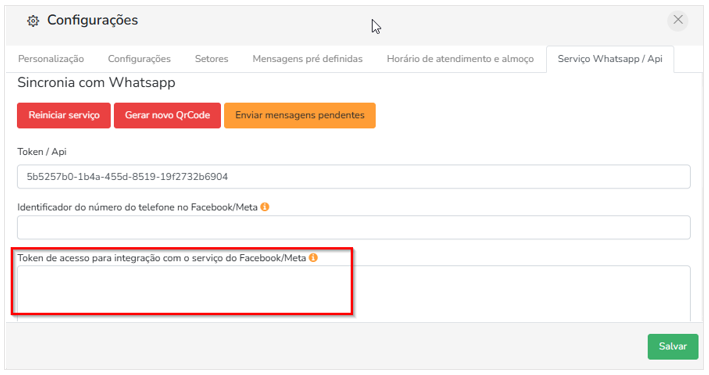Screen dimensions: 709x375
Task: Click Gerar novo QrCode button
Action: click(x=167, y=115)
